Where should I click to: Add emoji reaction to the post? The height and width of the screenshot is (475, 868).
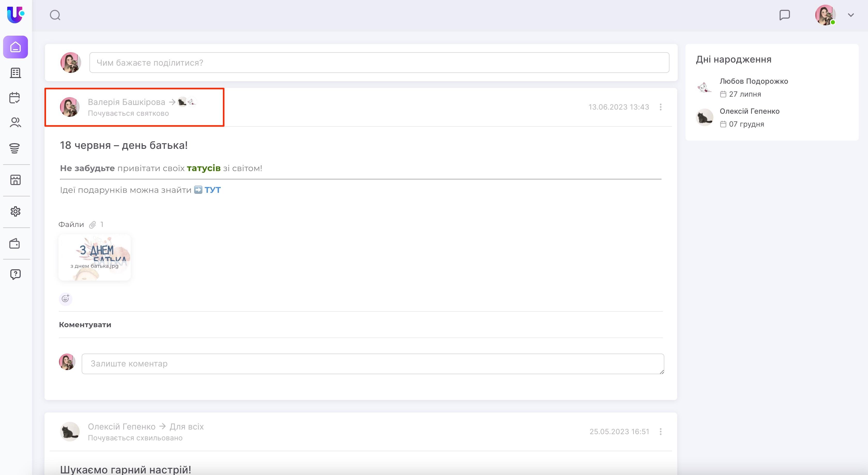click(x=65, y=298)
